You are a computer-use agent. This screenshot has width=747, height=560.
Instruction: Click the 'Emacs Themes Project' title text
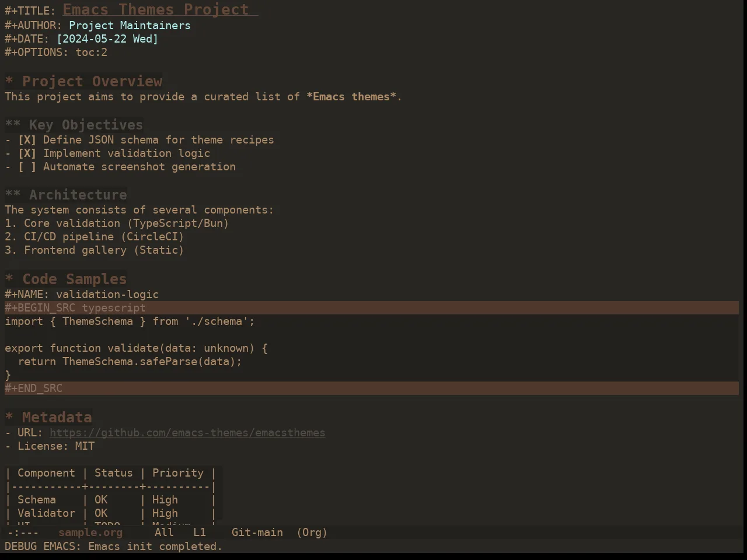pos(156,10)
